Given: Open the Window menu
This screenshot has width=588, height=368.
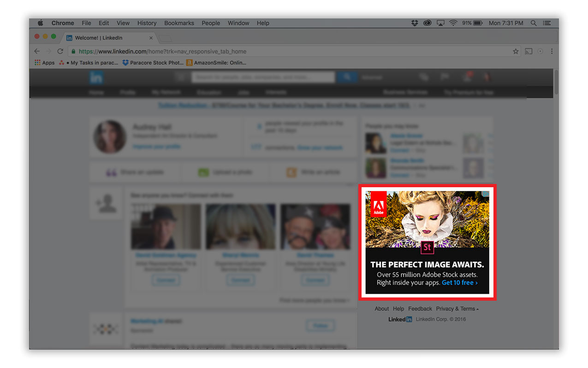Looking at the screenshot, I should click(238, 23).
